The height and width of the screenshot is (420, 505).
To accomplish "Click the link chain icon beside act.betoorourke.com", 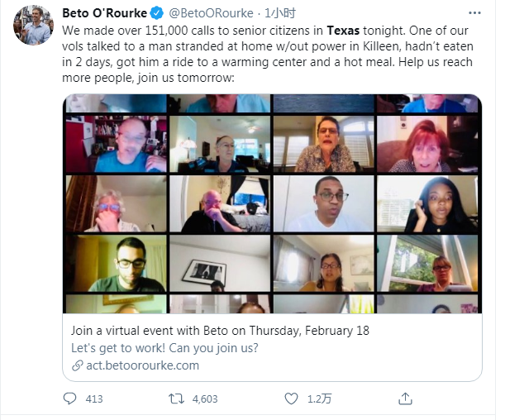I will coord(78,365).
